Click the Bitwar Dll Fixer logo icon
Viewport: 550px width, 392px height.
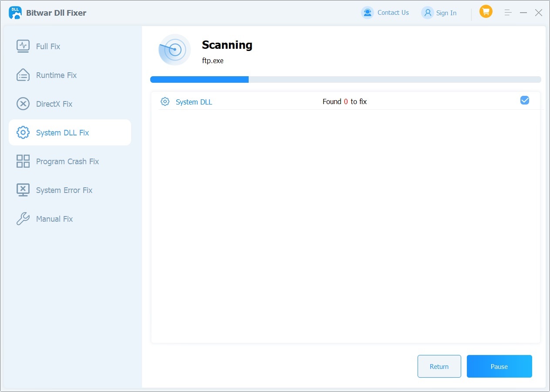click(x=15, y=13)
